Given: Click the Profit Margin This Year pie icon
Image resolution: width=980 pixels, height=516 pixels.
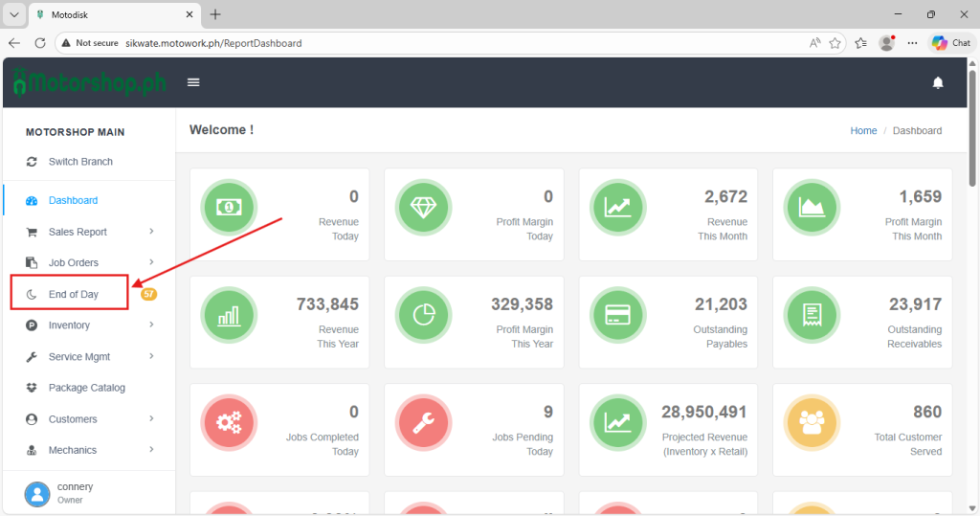Looking at the screenshot, I should coord(422,315).
